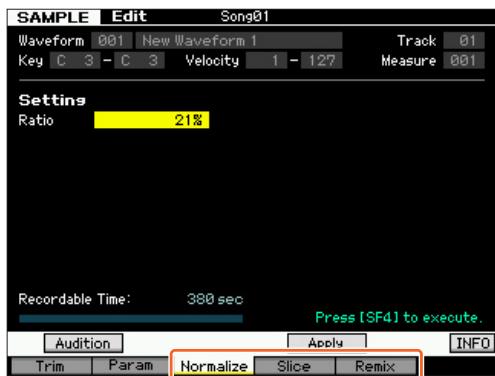Click the 'Recordable Time:' label
The image size is (495, 376).
74,299
